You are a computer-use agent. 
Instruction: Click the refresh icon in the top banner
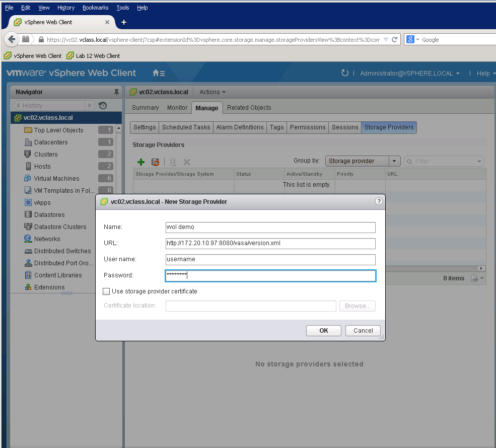(345, 73)
